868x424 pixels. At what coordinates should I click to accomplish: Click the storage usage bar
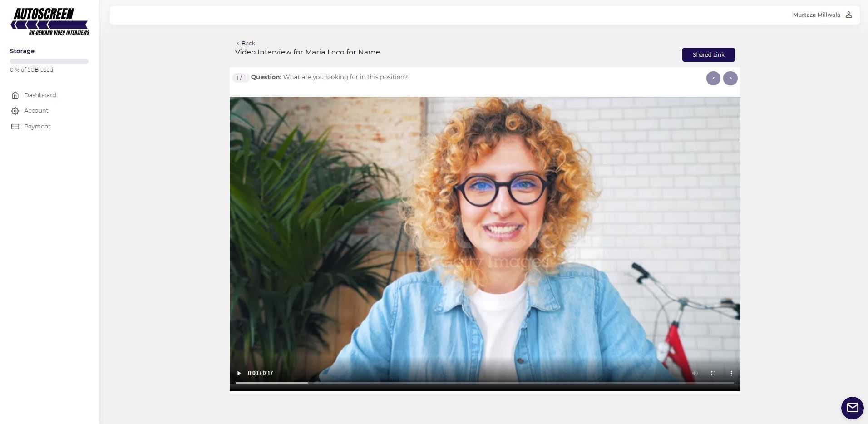tap(49, 61)
